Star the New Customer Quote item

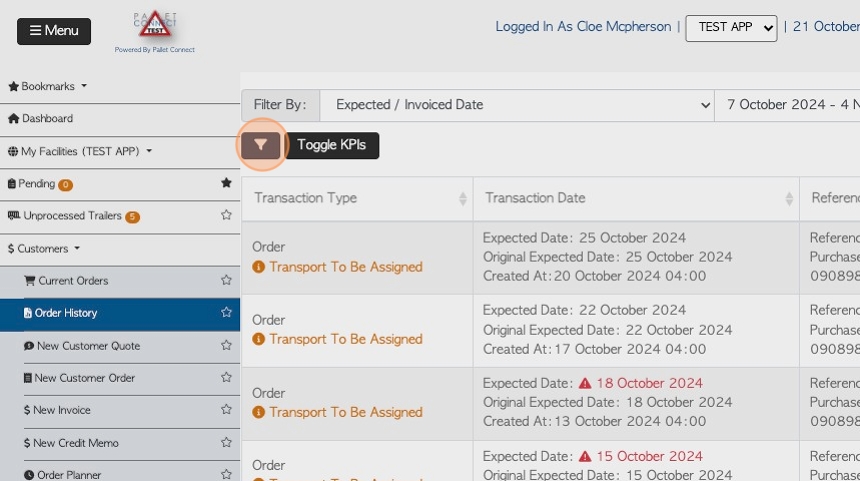pyautogui.click(x=226, y=346)
